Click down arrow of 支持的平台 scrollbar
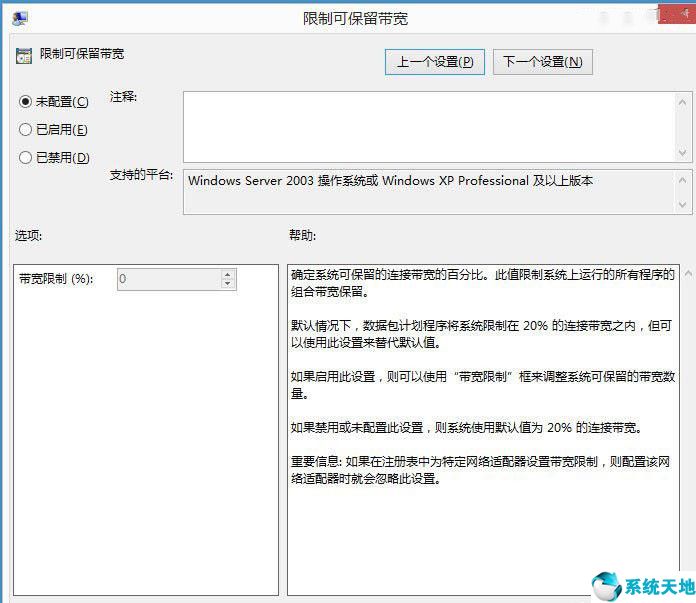Viewport: 696px width, 603px height. pyautogui.click(x=683, y=204)
